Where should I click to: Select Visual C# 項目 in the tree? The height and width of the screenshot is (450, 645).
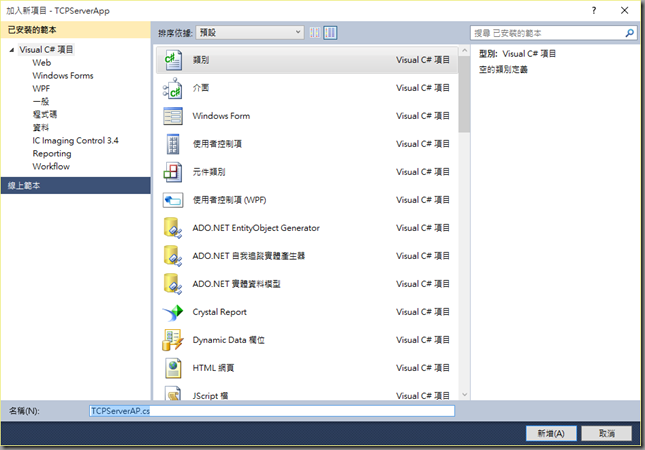pos(46,50)
